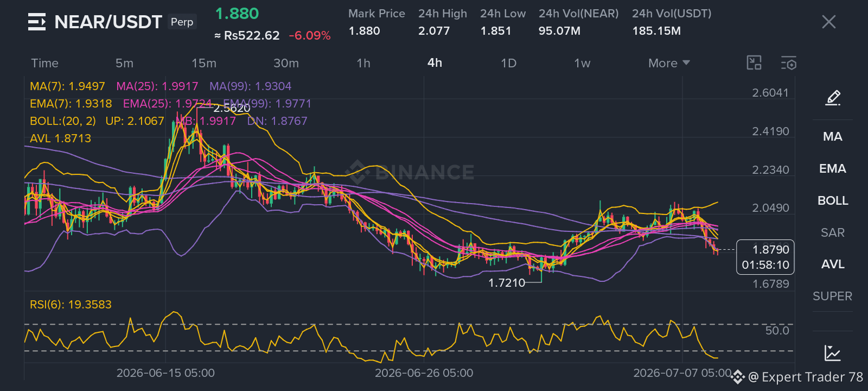
Task: Click the UP: 2.1067 legend value
Action: tap(135, 121)
